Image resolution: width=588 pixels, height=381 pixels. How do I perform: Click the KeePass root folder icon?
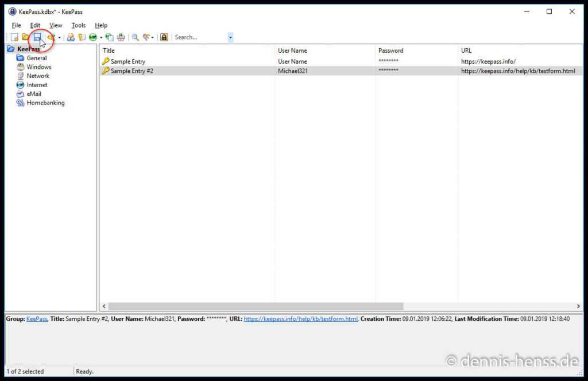[11, 49]
